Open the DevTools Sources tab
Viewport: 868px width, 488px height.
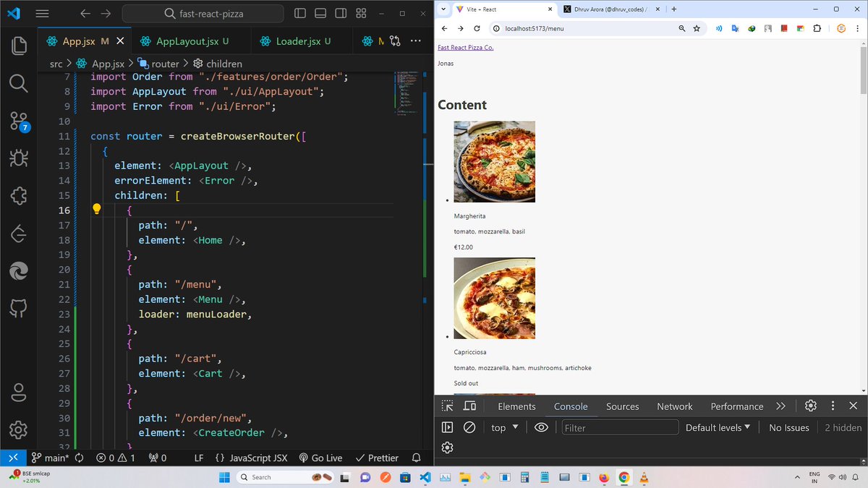622,406
